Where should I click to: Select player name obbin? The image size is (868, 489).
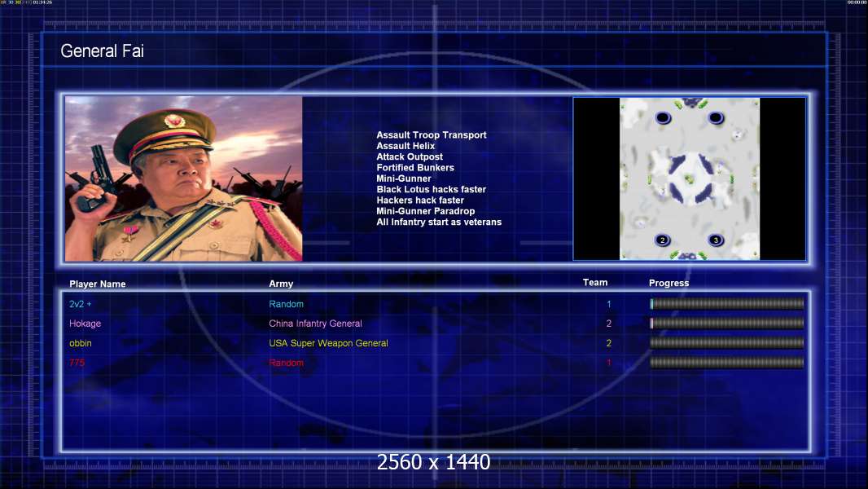click(81, 343)
